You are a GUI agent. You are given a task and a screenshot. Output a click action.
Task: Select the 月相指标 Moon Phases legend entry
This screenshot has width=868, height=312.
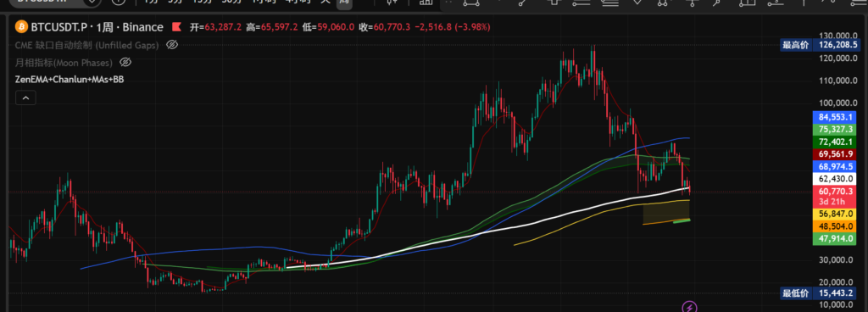point(64,63)
